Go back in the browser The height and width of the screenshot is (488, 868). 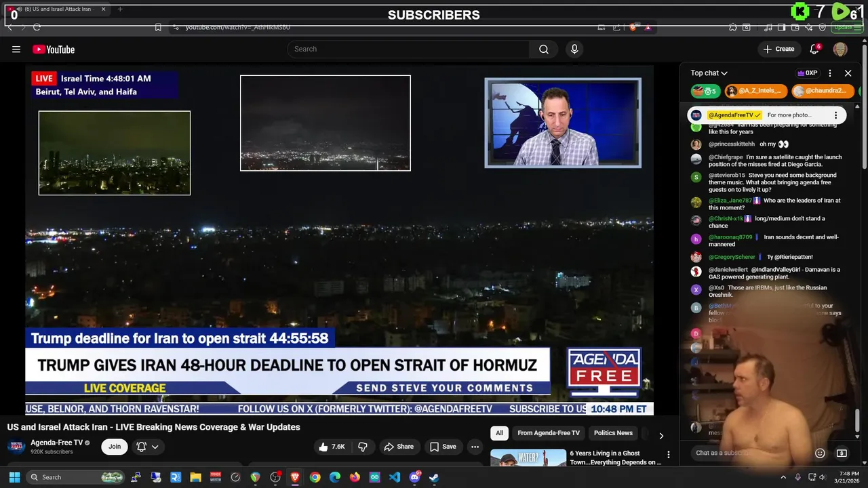tap(10, 27)
